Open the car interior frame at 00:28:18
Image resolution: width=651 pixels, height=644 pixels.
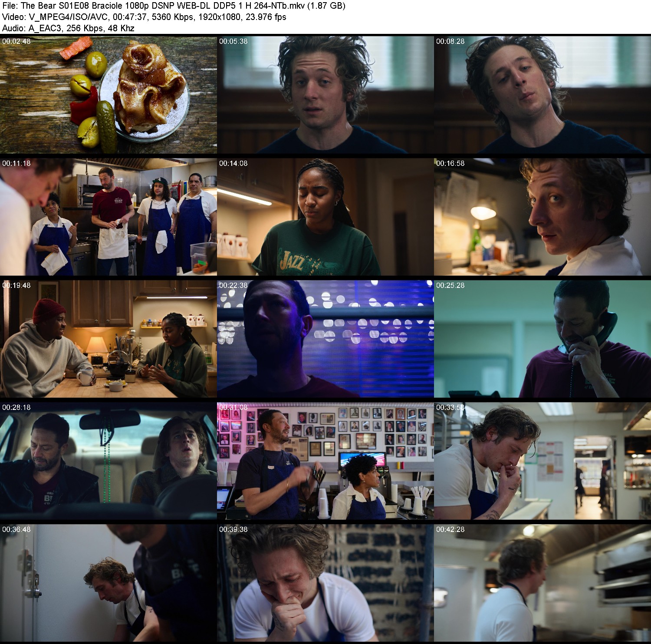point(108,461)
